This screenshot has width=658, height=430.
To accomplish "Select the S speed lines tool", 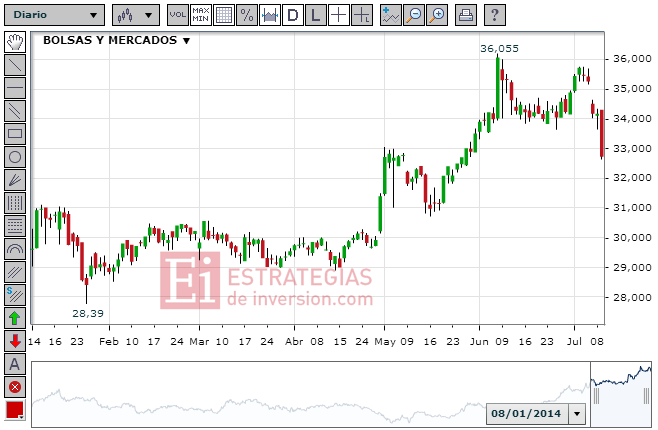I will coord(15,295).
